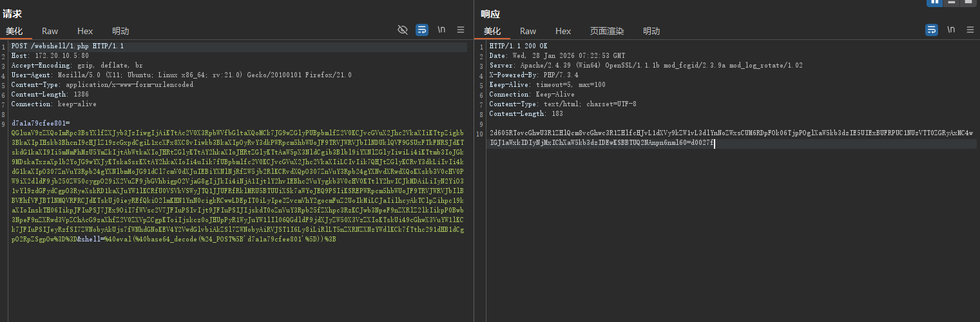The height and width of the screenshot is (322, 980).
Task: Select the response 明动 tab
Action: coord(651,31)
